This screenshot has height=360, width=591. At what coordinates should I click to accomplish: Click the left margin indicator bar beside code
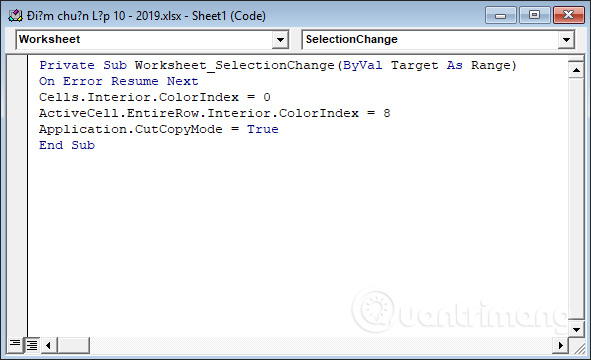[x=17, y=195]
